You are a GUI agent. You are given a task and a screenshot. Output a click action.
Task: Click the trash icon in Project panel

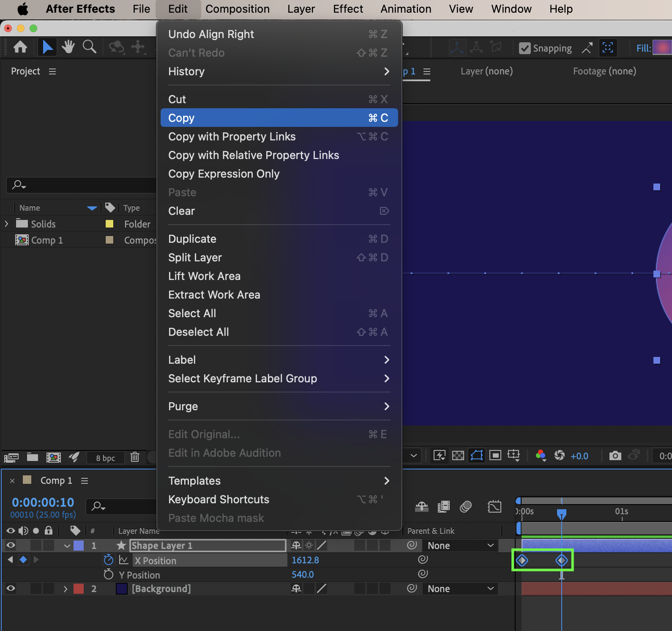click(x=135, y=457)
